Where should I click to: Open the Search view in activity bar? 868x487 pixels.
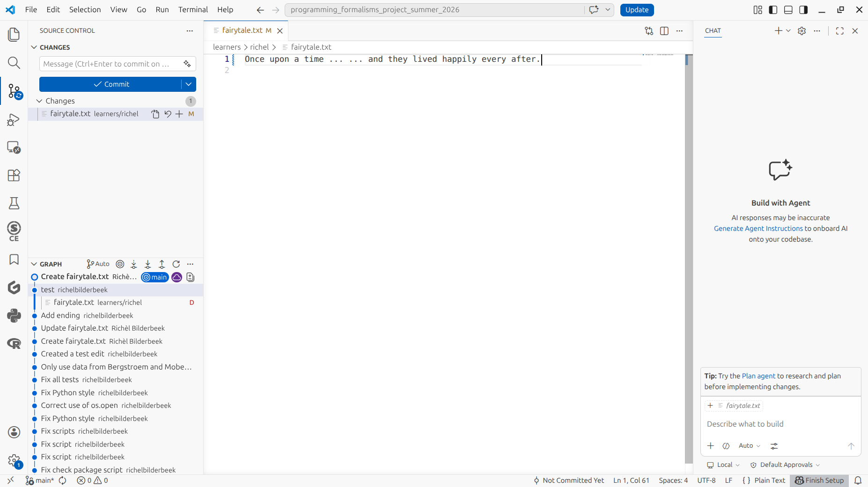(x=14, y=63)
